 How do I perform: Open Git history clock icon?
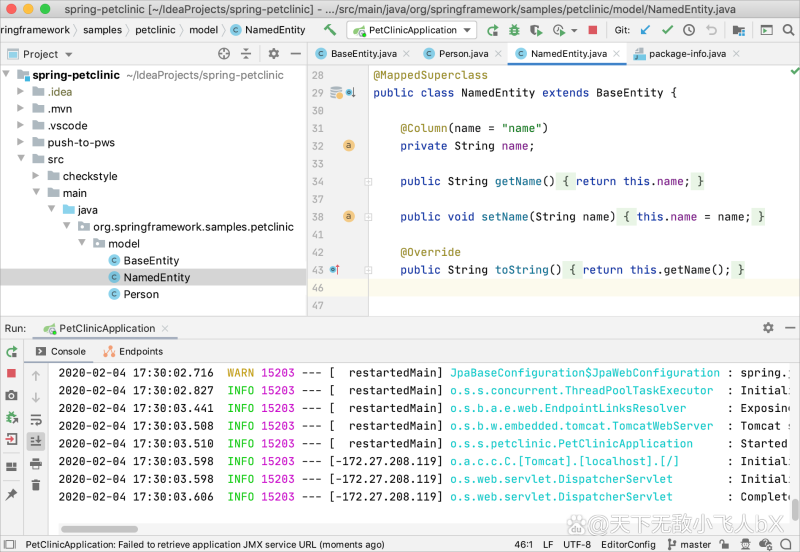tap(689, 30)
